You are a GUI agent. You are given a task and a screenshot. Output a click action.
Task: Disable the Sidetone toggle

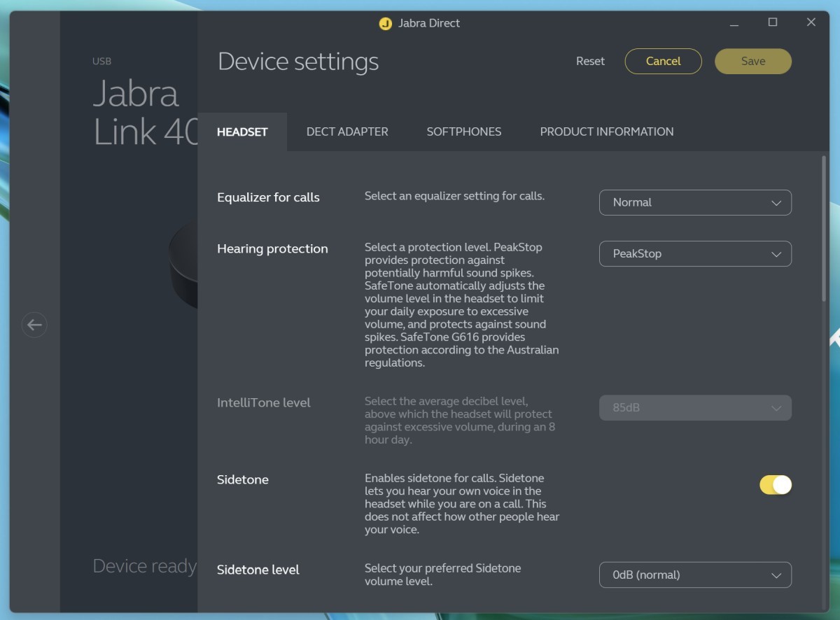(775, 484)
